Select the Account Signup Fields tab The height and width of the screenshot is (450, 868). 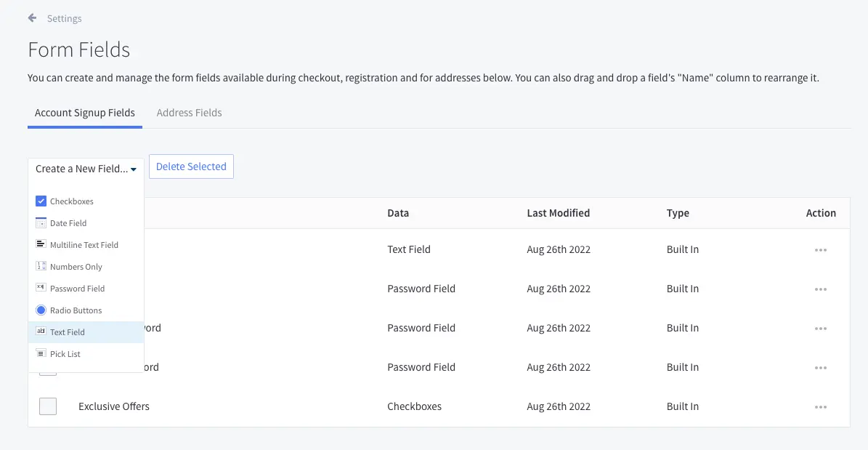pyautogui.click(x=85, y=113)
